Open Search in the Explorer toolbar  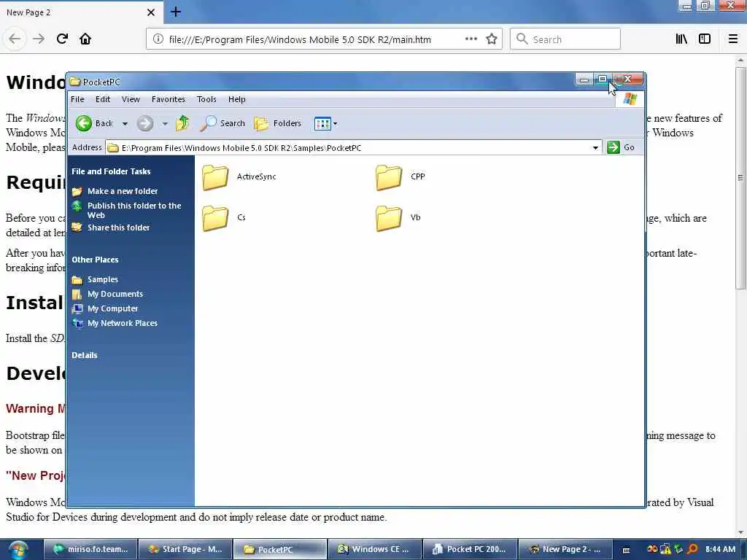[x=222, y=123]
